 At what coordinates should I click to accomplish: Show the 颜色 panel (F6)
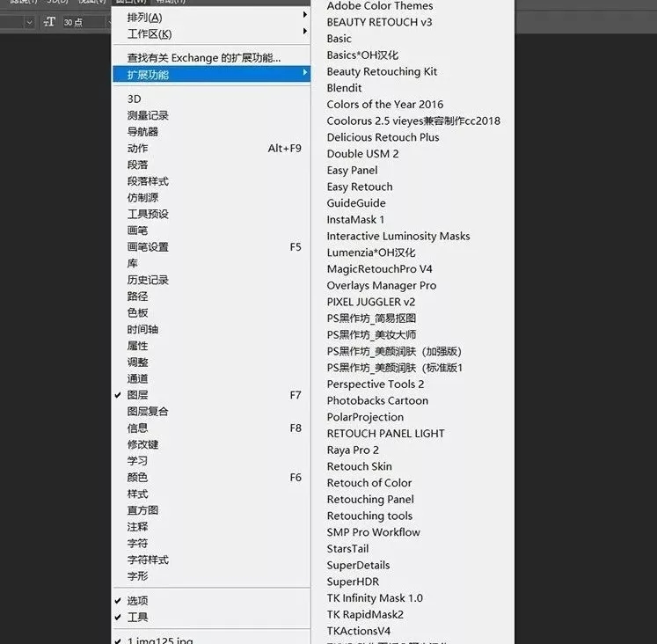212,477
